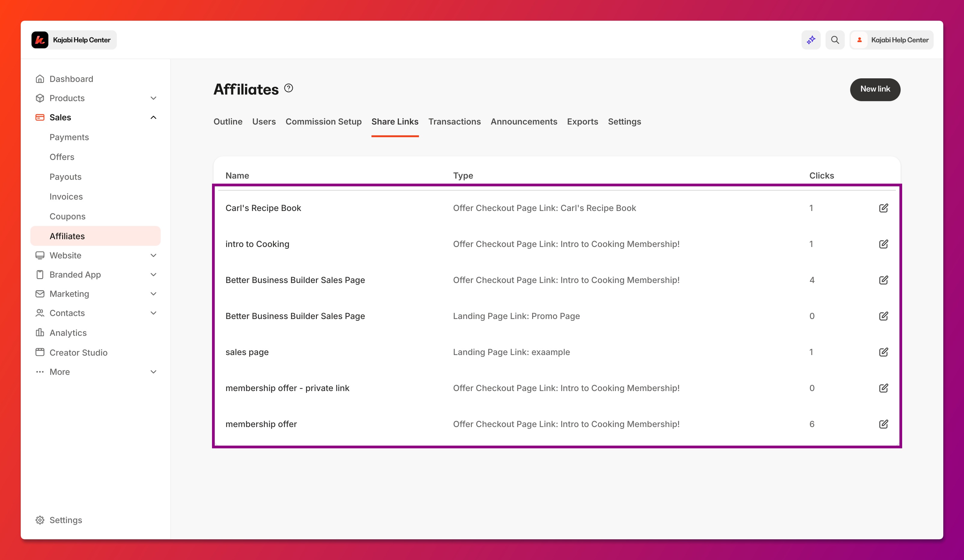The image size is (964, 560).
Task: Go to the Transactions tab
Action: (454, 122)
